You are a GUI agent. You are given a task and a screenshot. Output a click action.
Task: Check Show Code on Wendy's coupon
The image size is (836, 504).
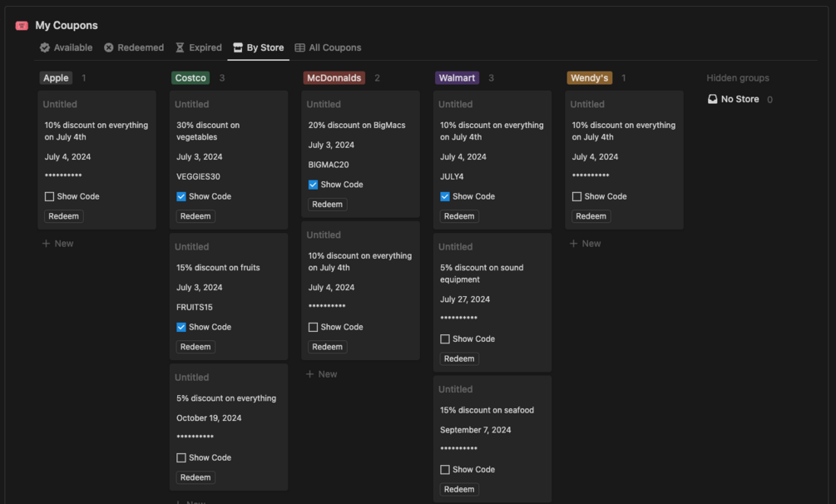tap(576, 197)
